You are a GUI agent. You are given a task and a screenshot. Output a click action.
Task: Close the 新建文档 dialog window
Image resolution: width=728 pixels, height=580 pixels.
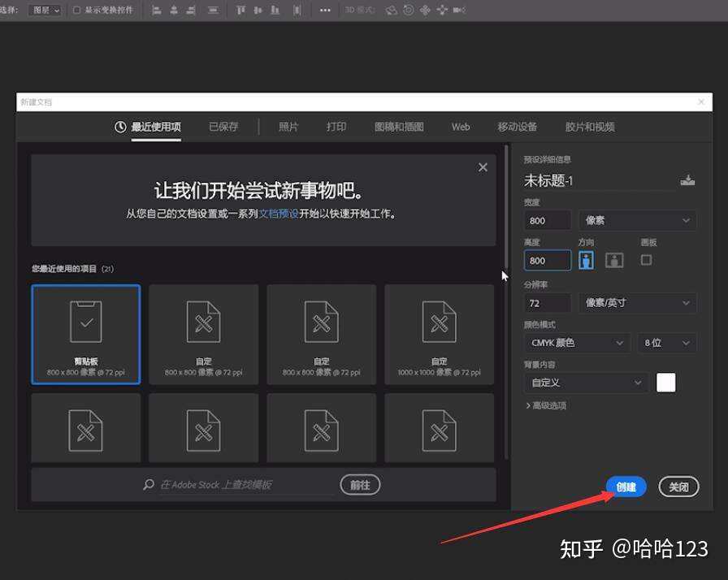[701, 102]
